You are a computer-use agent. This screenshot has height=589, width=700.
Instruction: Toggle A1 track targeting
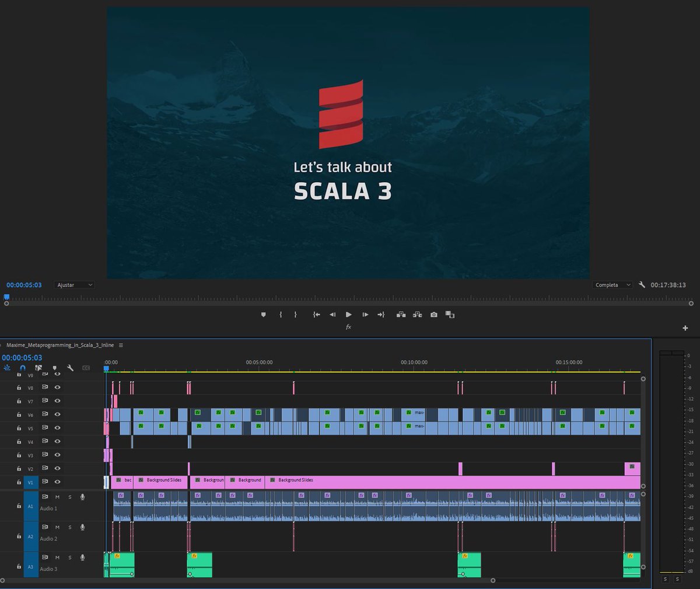pos(31,506)
